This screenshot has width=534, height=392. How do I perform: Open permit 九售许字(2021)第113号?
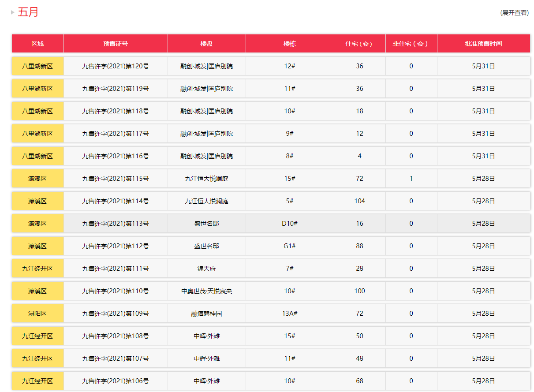116,224
